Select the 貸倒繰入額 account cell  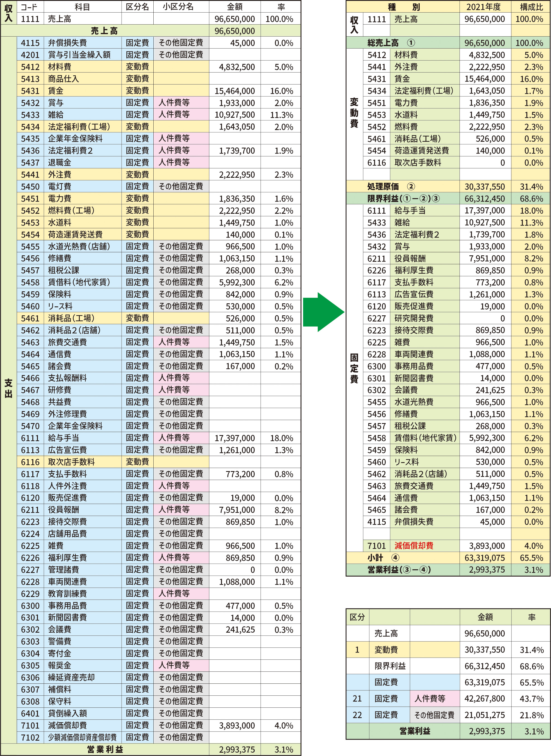point(82,713)
